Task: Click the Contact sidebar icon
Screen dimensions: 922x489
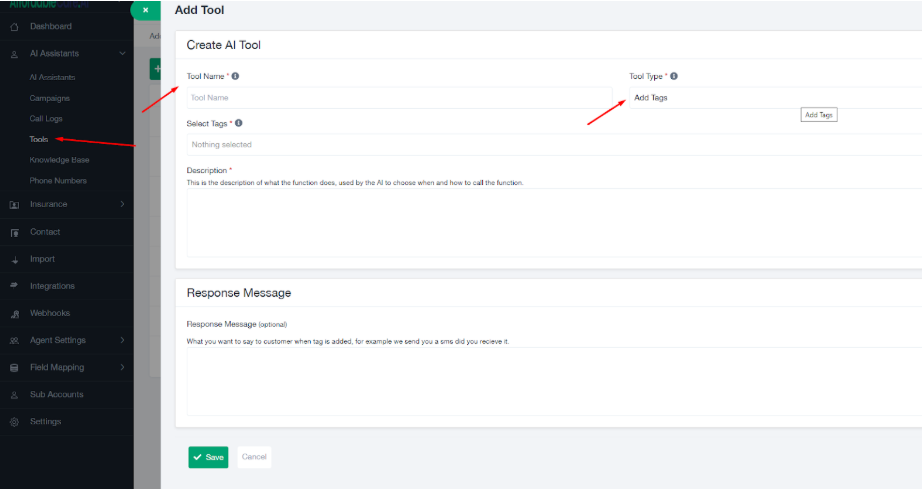Action: (x=14, y=232)
